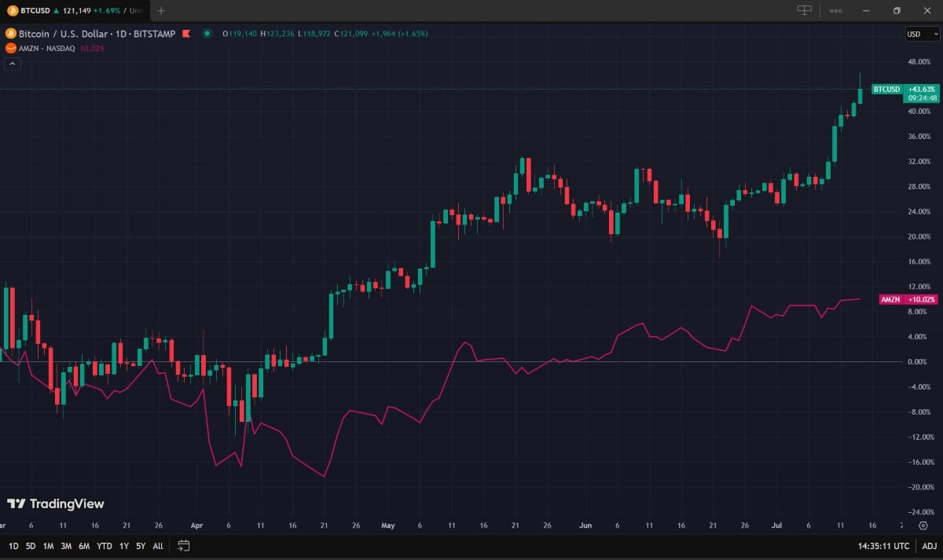Click the 48.00% price axis label
This screenshot has height=560, width=943.
[919, 61]
